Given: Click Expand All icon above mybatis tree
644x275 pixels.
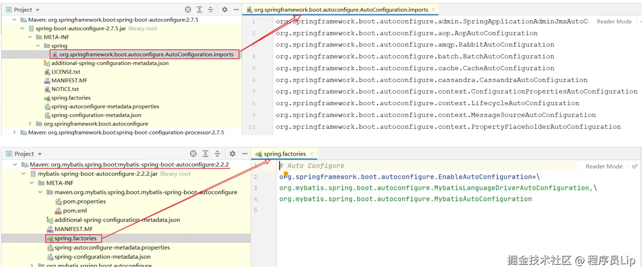Looking at the screenshot, I should 206,153.
